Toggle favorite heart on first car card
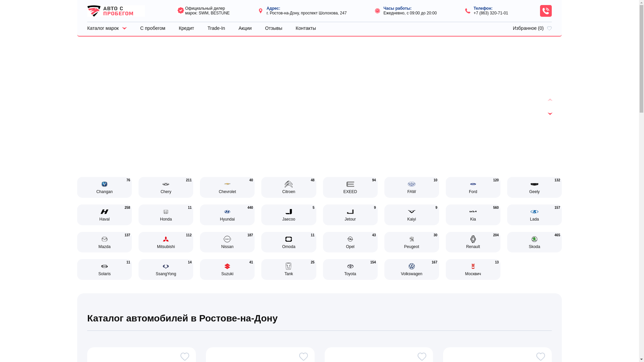Viewport: 644px width, 362px height. 185,357
